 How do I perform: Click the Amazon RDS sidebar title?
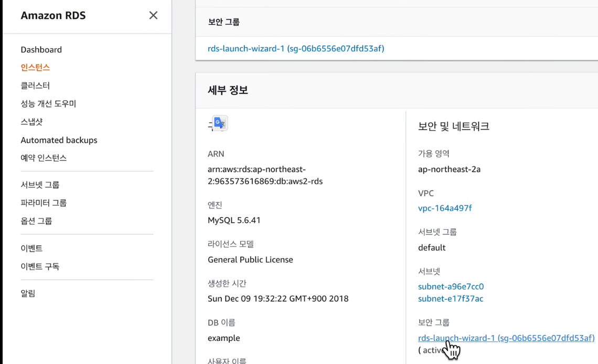click(53, 15)
